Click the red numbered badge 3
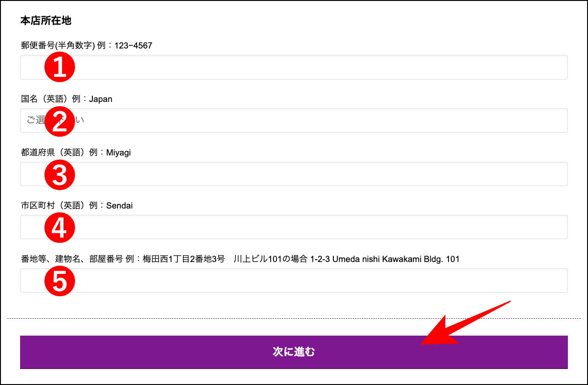Screen dimensions: 588x385 pos(59,174)
